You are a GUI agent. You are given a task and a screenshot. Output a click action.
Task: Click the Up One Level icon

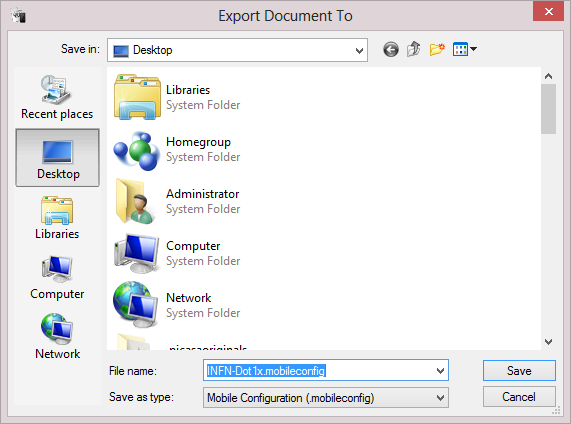point(414,49)
